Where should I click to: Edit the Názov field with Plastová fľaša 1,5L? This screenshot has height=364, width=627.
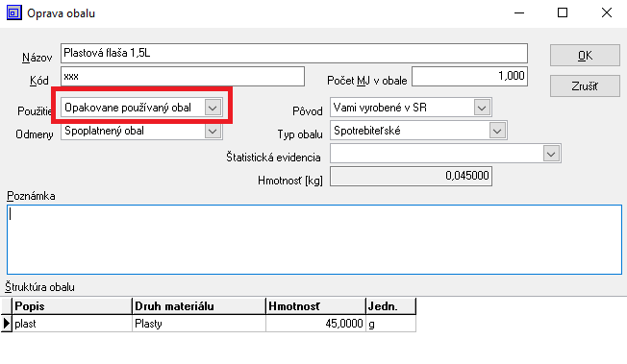coord(294,53)
